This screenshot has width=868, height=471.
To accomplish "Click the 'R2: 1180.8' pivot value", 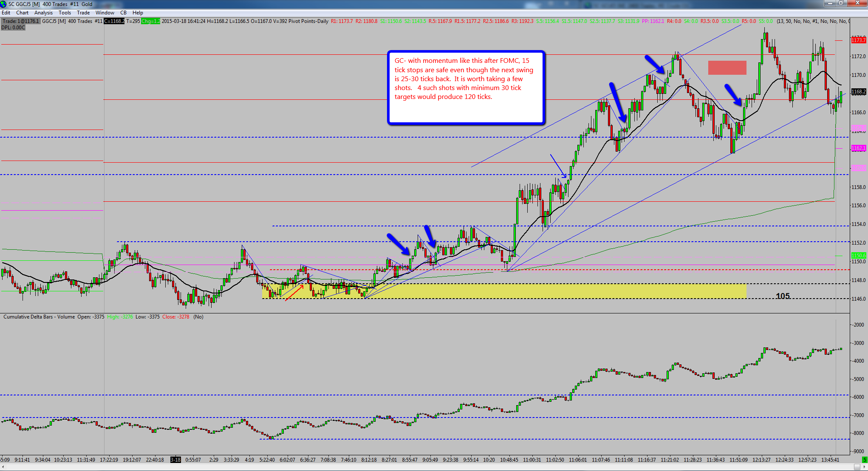I will pyautogui.click(x=366, y=21).
